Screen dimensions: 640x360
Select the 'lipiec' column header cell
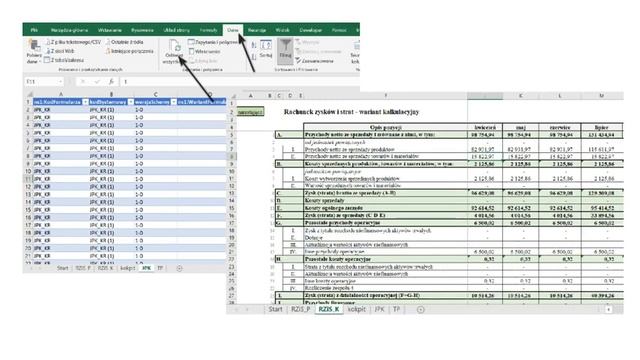click(602, 127)
